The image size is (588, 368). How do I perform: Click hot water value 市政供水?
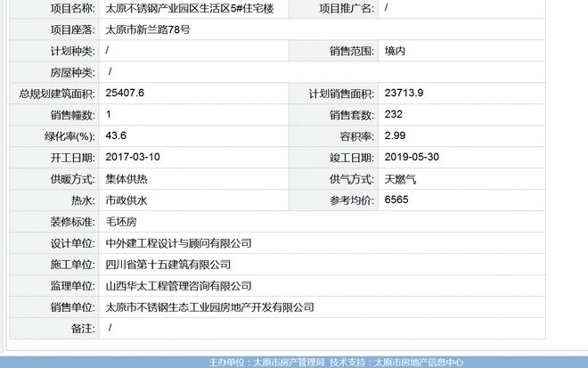point(127,200)
